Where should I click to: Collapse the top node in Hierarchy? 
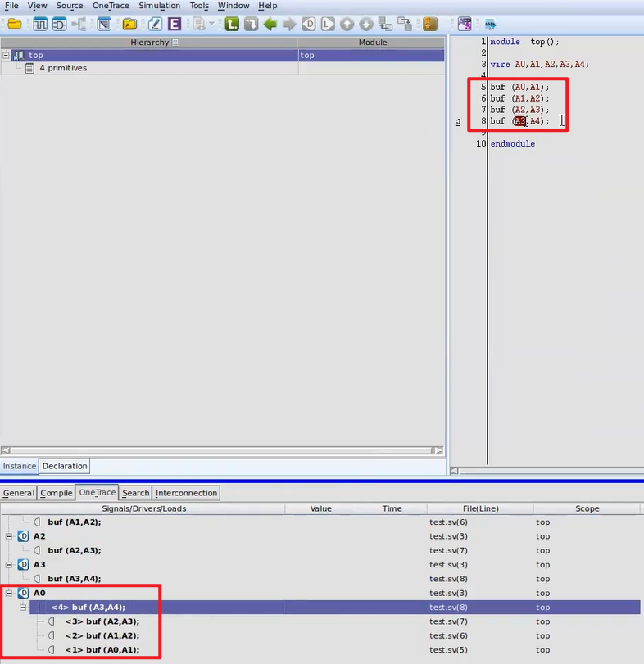click(6, 55)
